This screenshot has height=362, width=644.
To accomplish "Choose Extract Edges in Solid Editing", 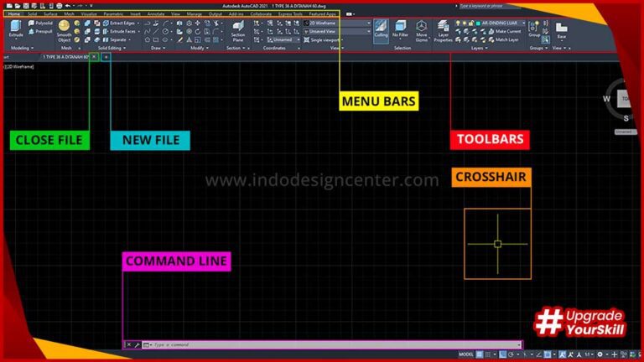I will coord(120,23).
